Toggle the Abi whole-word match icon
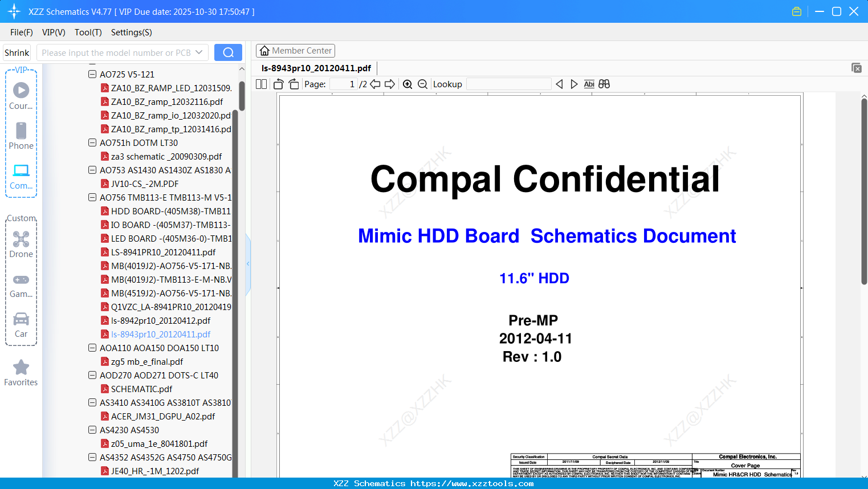The height and width of the screenshot is (489, 868). click(x=589, y=84)
